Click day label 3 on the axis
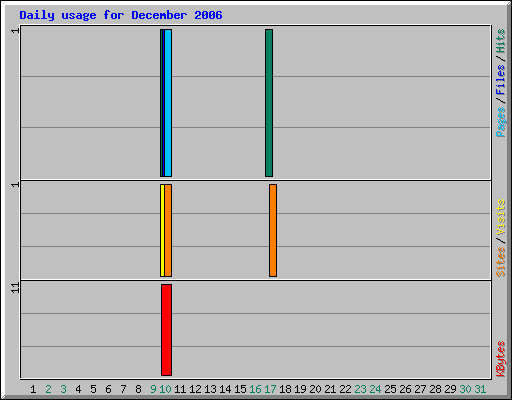 point(63,389)
